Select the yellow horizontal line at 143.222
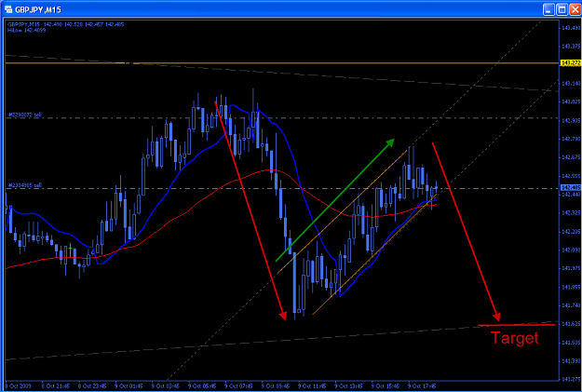Screen dimensions: 582x392 click(x=282, y=63)
